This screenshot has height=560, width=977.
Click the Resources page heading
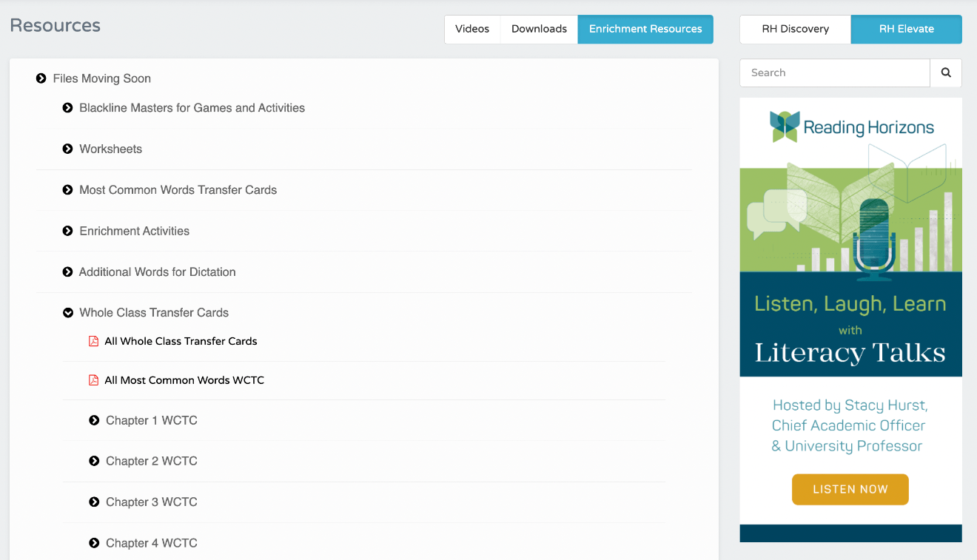[x=56, y=26]
